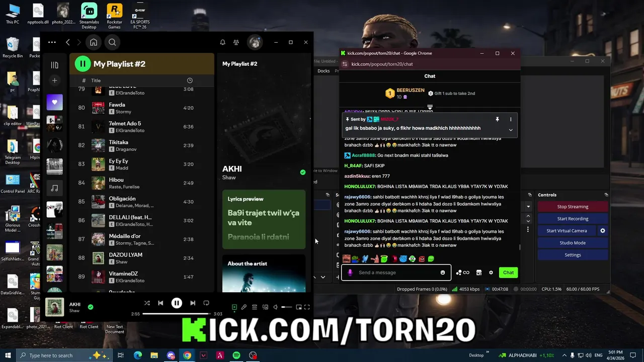Pop out the OBS Controls dock
Image resolution: width=644 pixels, height=362 pixels.
pos(606,195)
